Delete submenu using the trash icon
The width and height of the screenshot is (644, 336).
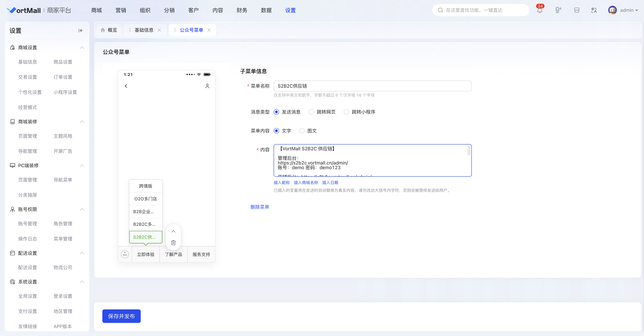tap(173, 243)
